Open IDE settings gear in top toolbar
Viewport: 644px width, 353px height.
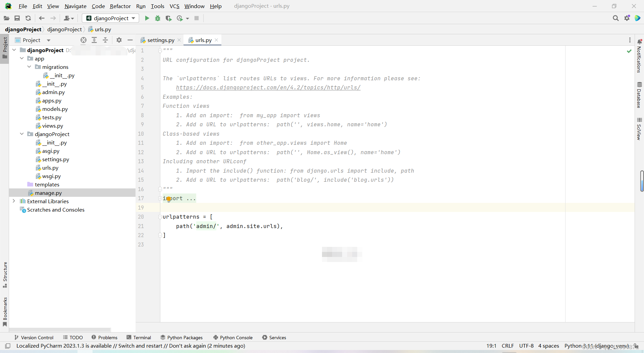(627, 18)
